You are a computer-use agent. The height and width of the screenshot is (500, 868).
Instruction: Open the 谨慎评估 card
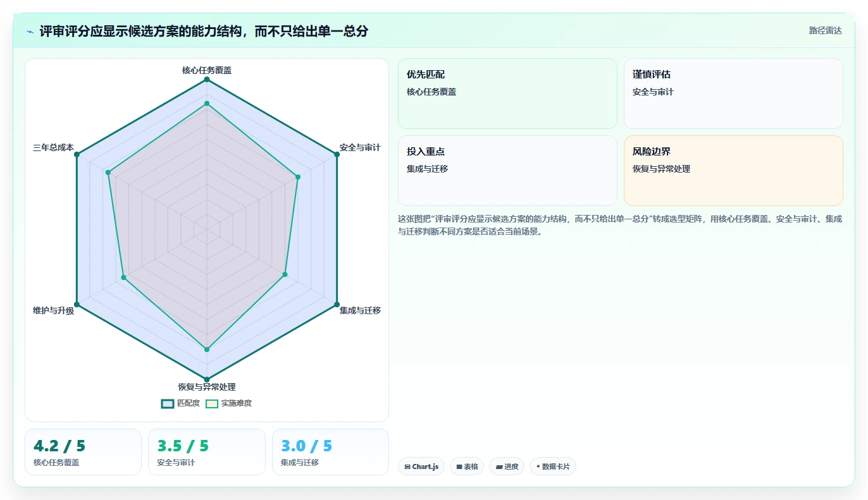[x=733, y=94]
